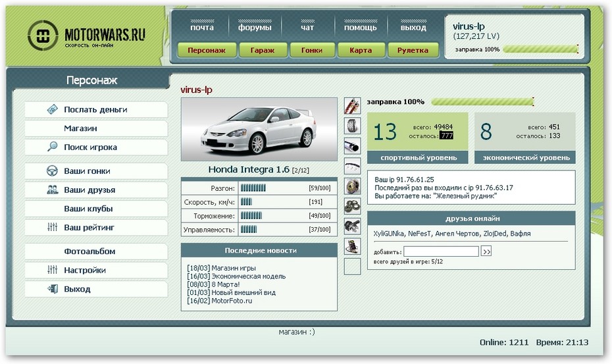The width and height of the screenshot is (612, 364).
Task: Click the gear rings part icon
Action: [x=352, y=206]
